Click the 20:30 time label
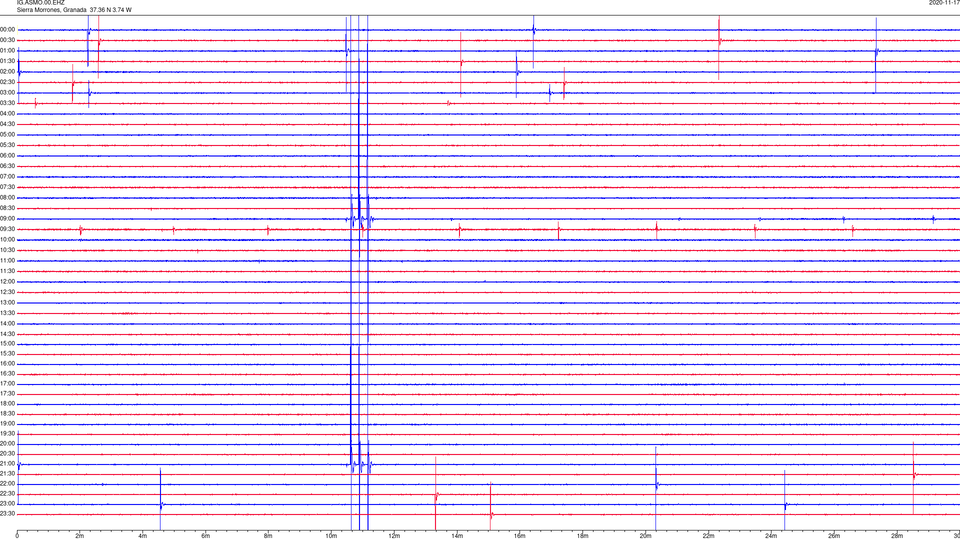 tap(8, 454)
